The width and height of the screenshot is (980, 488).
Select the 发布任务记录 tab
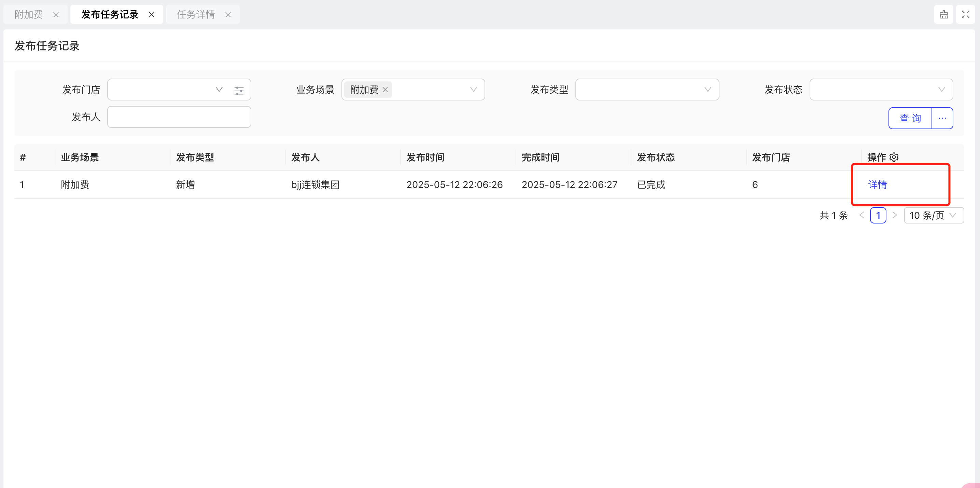point(110,14)
